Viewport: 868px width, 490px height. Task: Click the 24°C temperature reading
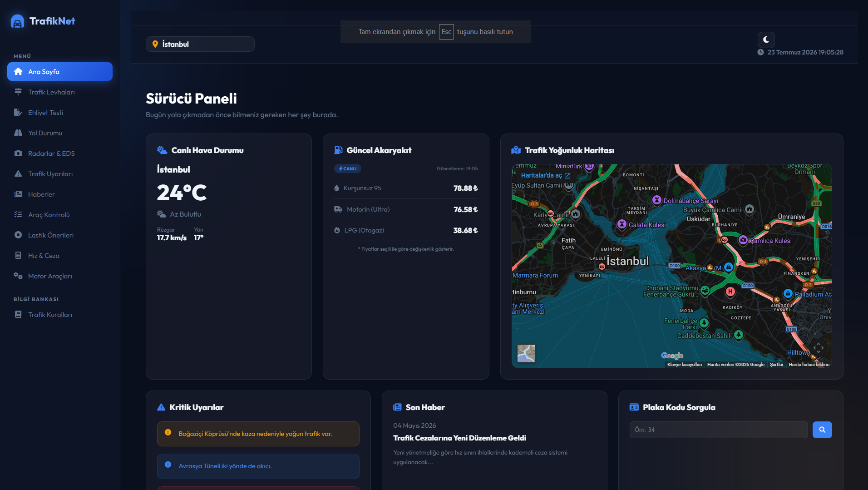(182, 193)
